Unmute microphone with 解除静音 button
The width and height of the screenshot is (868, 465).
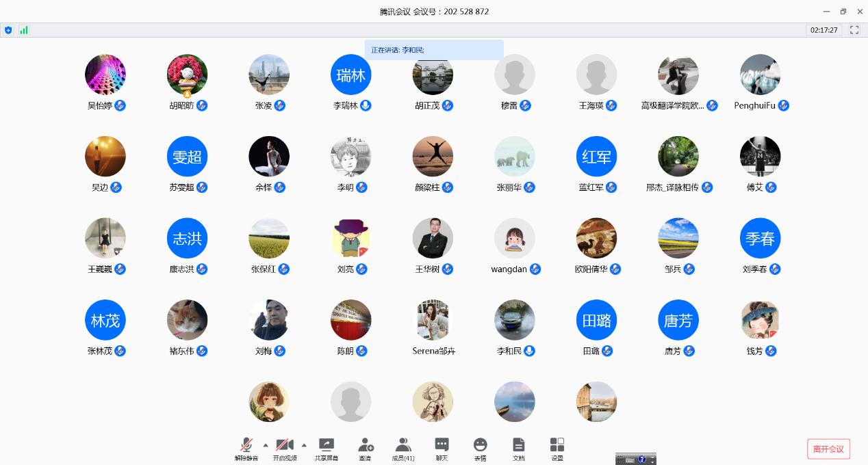(246, 448)
